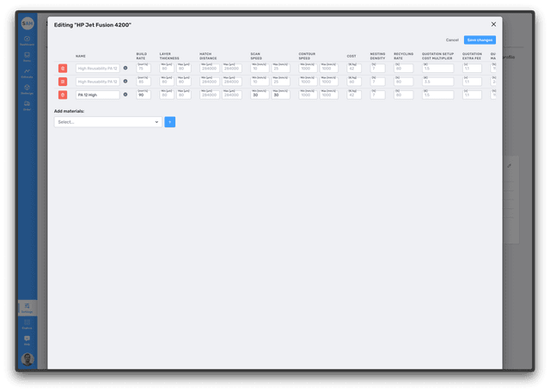This screenshot has width=550, height=392.
Task: Click the NESTING DENSITY column header
Action: click(378, 56)
